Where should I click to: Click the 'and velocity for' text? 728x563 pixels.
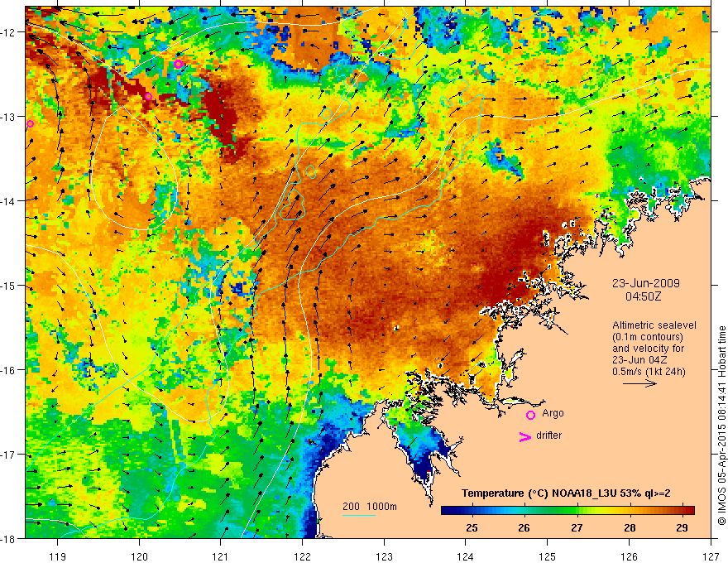pyautogui.click(x=648, y=349)
